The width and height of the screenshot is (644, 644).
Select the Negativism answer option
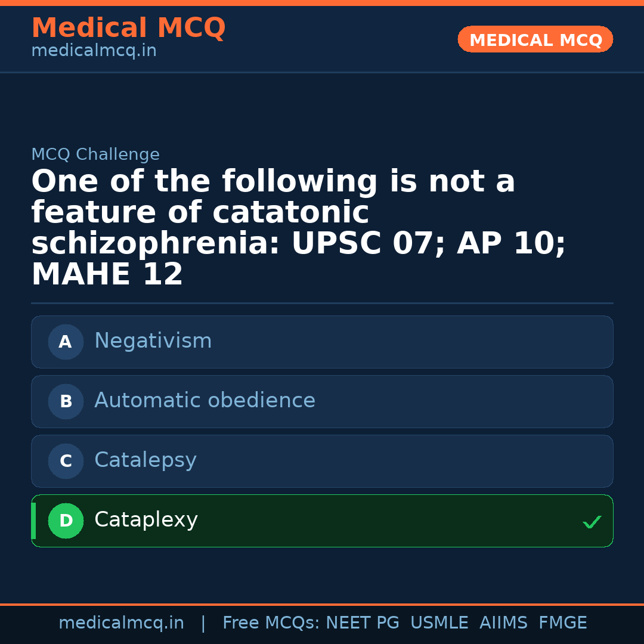click(x=322, y=342)
